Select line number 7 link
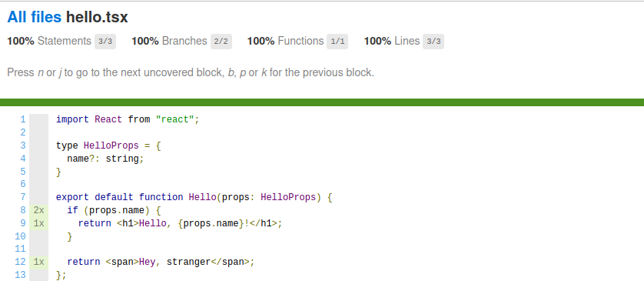This screenshot has height=281, width=644. 23,197
